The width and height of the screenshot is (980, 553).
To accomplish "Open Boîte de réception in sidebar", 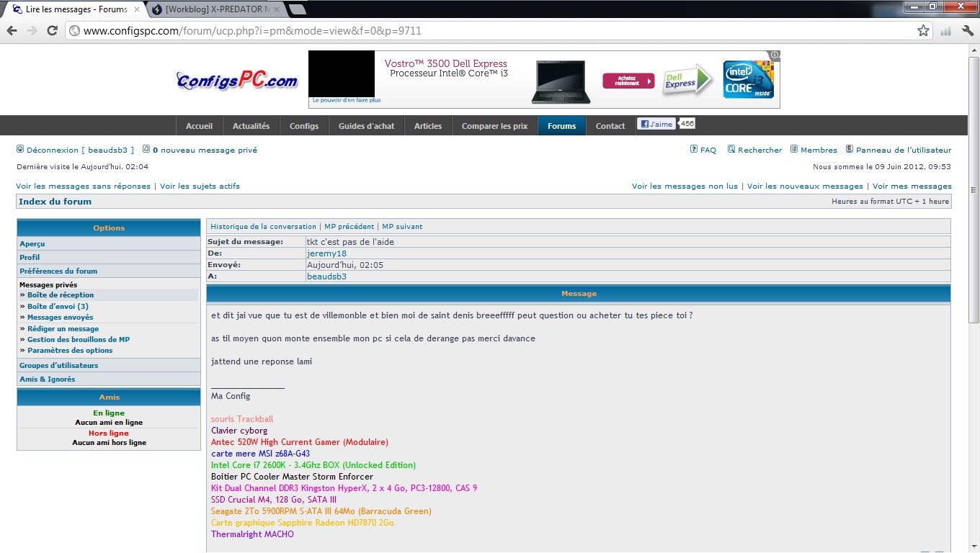I will point(61,295).
